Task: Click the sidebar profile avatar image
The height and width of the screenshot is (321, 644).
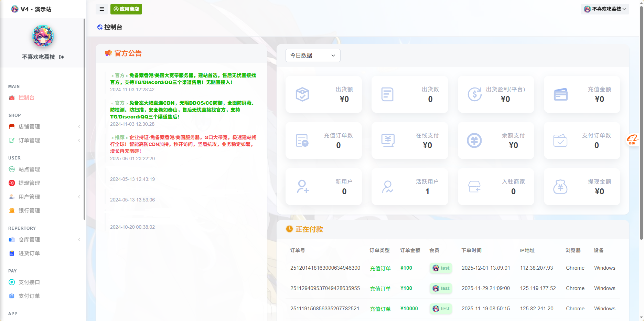Action: click(43, 36)
